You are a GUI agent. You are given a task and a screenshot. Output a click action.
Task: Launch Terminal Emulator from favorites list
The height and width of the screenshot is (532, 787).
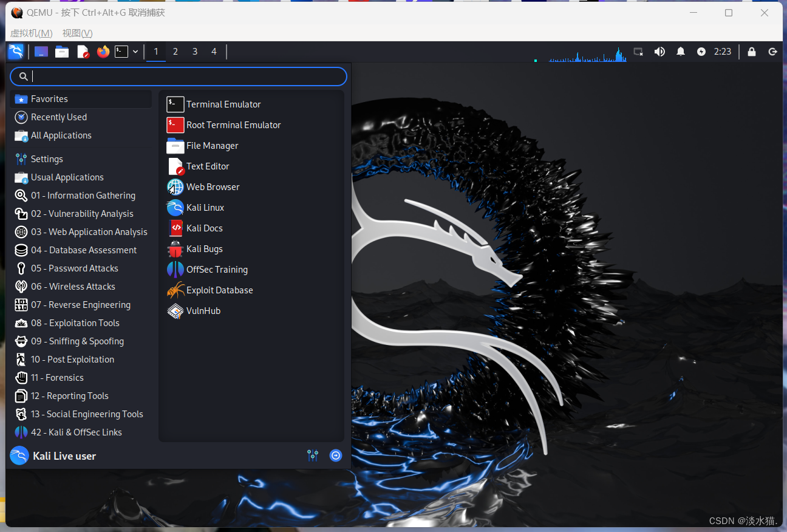tap(251, 104)
